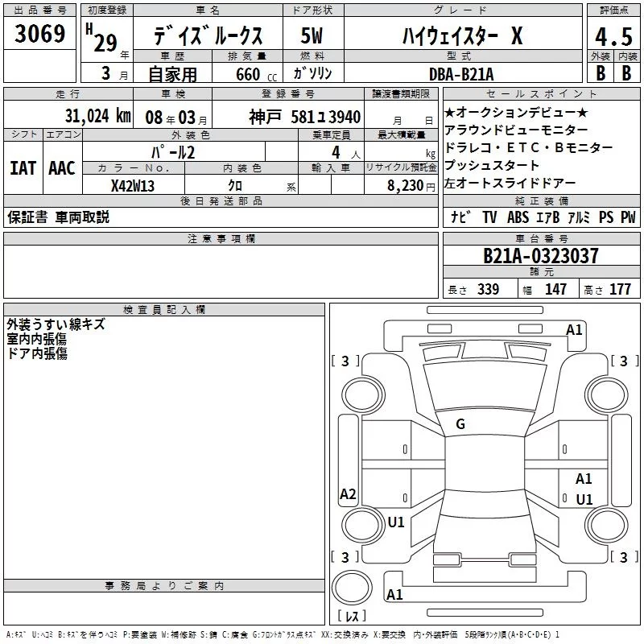
Task: Click interior color クロ
Action: coord(235,186)
